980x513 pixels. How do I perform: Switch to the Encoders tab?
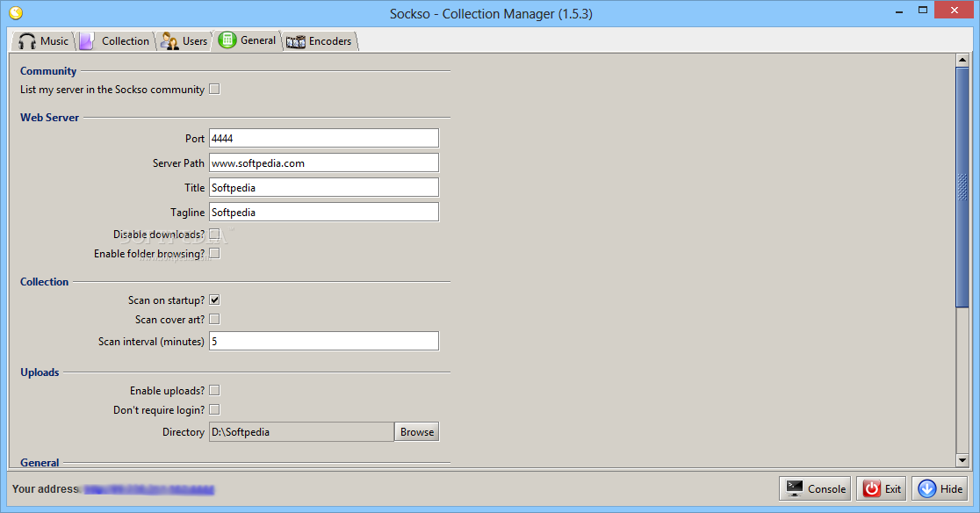pos(320,41)
